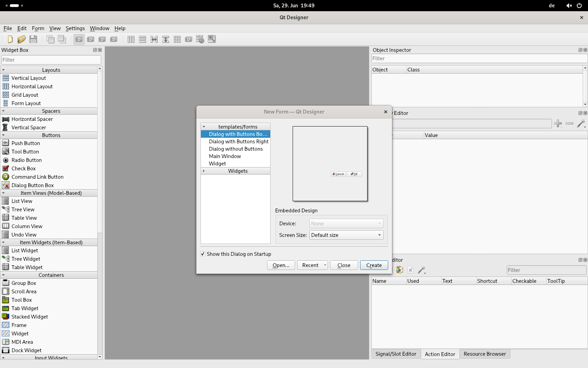Click the New form toolbar icon
Viewport: 588px width, 368px height.
tap(10, 39)
